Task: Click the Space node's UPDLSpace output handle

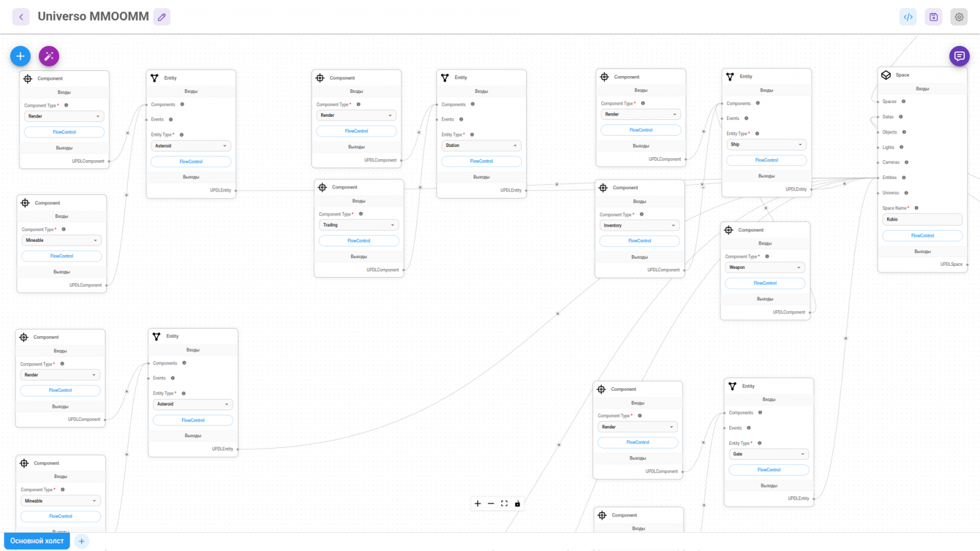Action: coord(967,265)
